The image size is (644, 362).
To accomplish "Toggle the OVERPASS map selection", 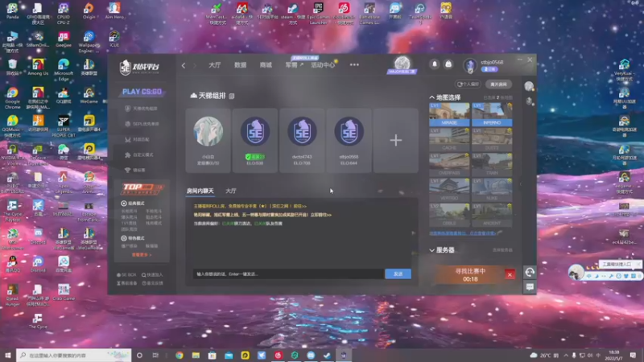I will click(x=449, y=165).
